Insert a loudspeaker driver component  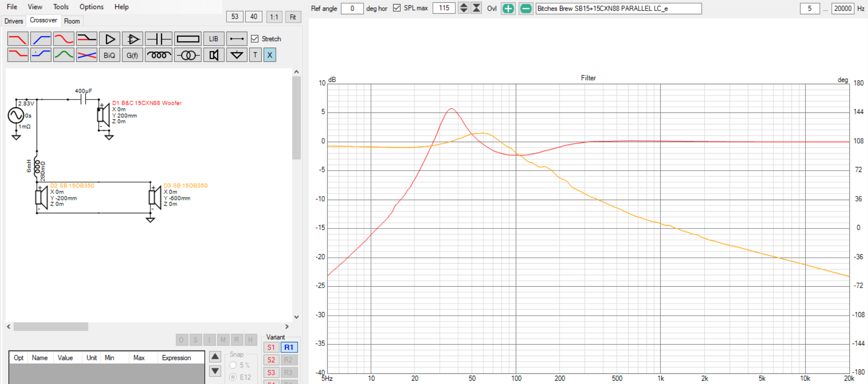[214, 55]
